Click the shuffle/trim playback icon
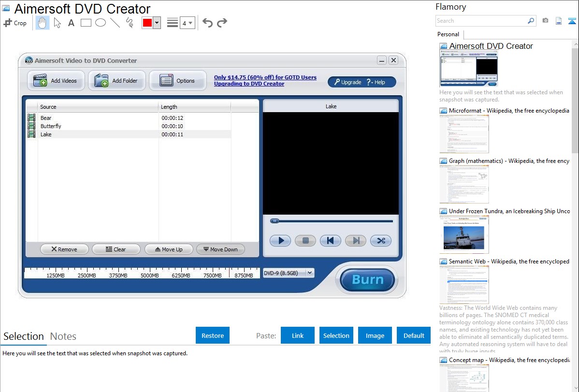The height and width of the screenshot is (392, 579). point(381,241)
